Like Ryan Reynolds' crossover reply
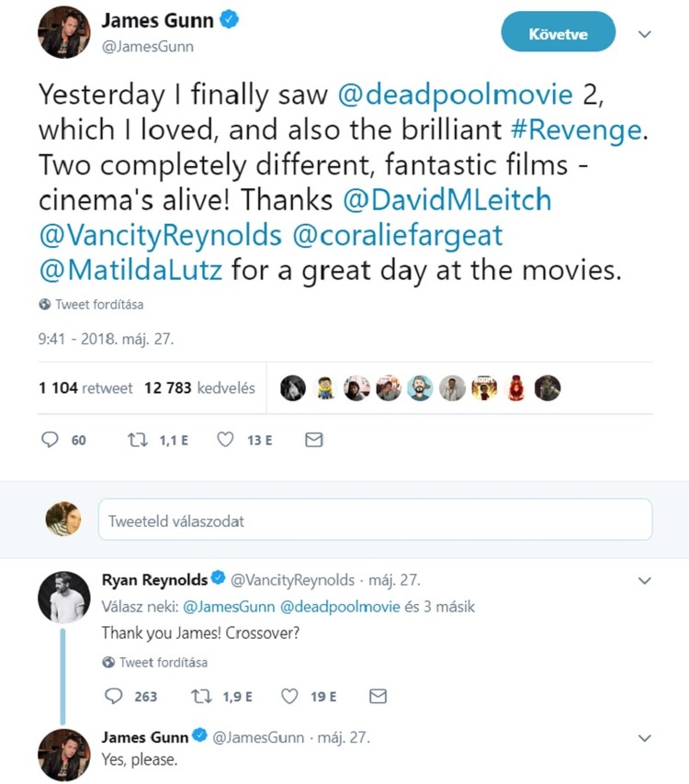The width and height of the screenshot is (689, 784). click(289, 696)
